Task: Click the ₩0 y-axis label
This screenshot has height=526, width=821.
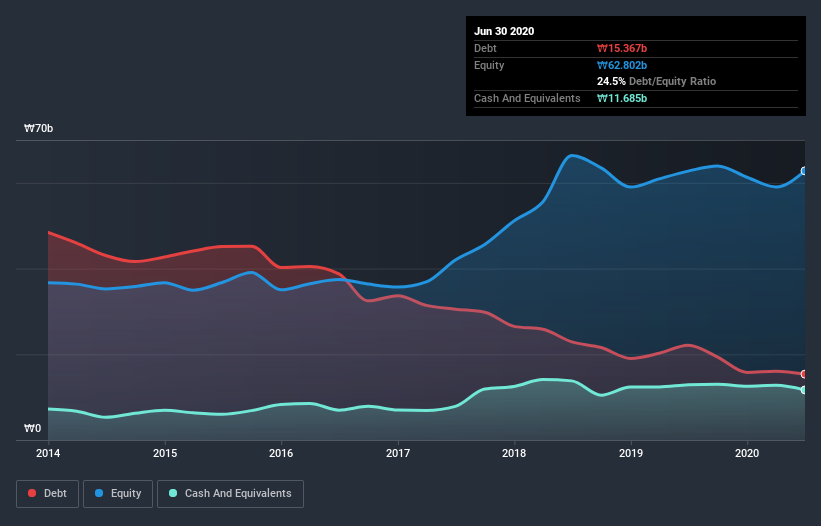Action: [x=32, y=428]
